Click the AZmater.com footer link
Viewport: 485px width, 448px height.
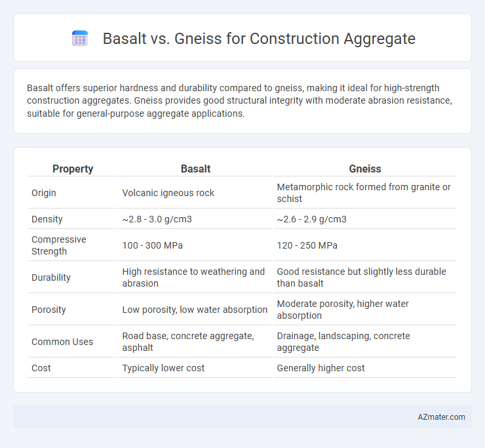tap(441, 417)
